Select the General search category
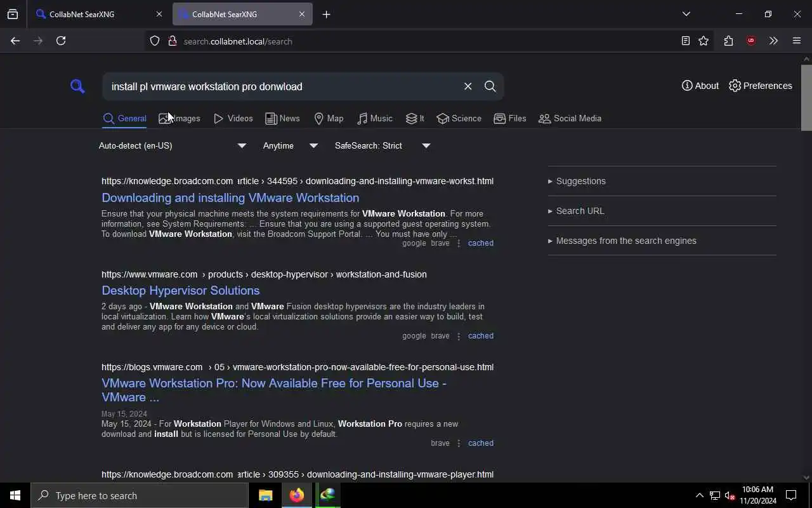 click(x=124, y=118)
